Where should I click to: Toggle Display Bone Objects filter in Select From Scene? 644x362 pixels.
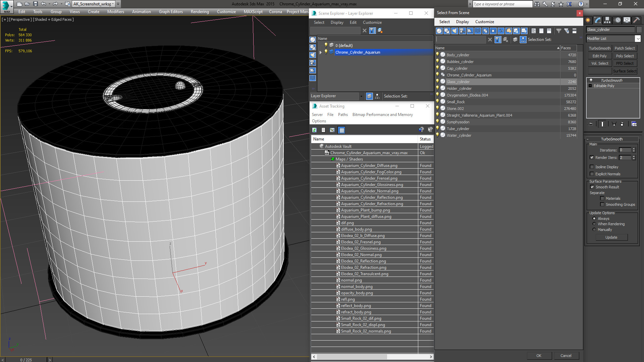click(x=501, y=31)
